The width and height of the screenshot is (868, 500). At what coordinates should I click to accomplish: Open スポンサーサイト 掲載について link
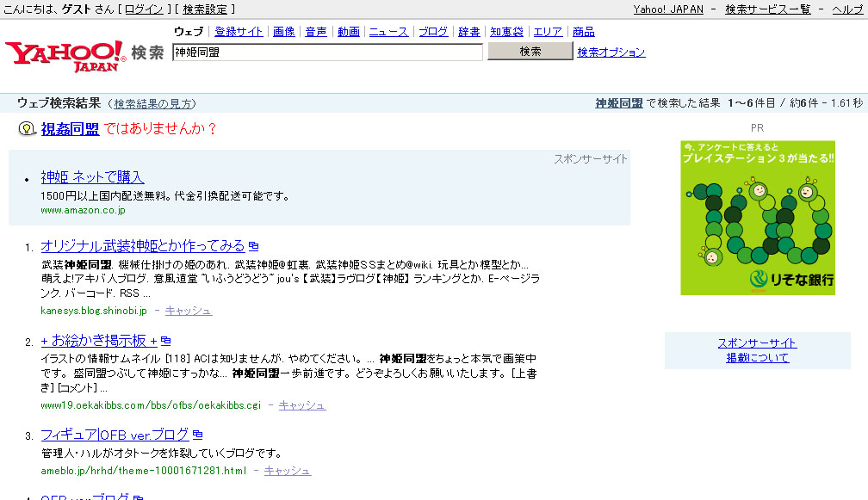[x=757, y=350]
